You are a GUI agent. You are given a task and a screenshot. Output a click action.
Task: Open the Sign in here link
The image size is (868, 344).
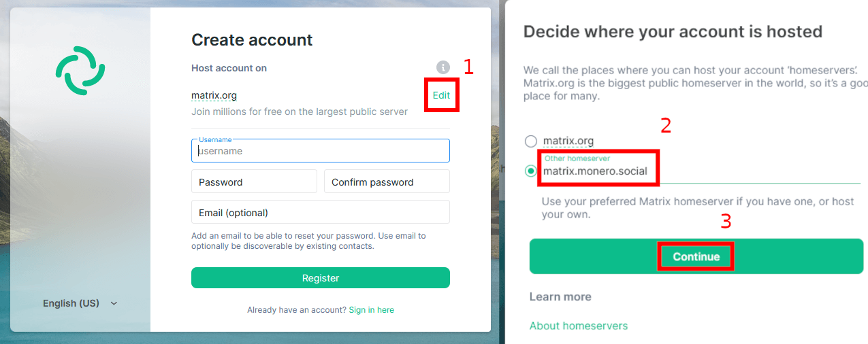click(x=371, y=310)
